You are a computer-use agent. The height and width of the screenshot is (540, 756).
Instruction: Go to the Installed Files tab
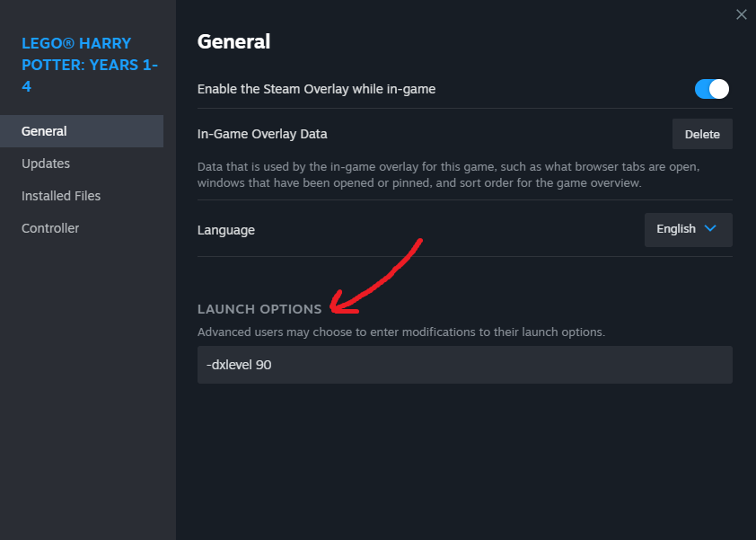pos(61,196)
